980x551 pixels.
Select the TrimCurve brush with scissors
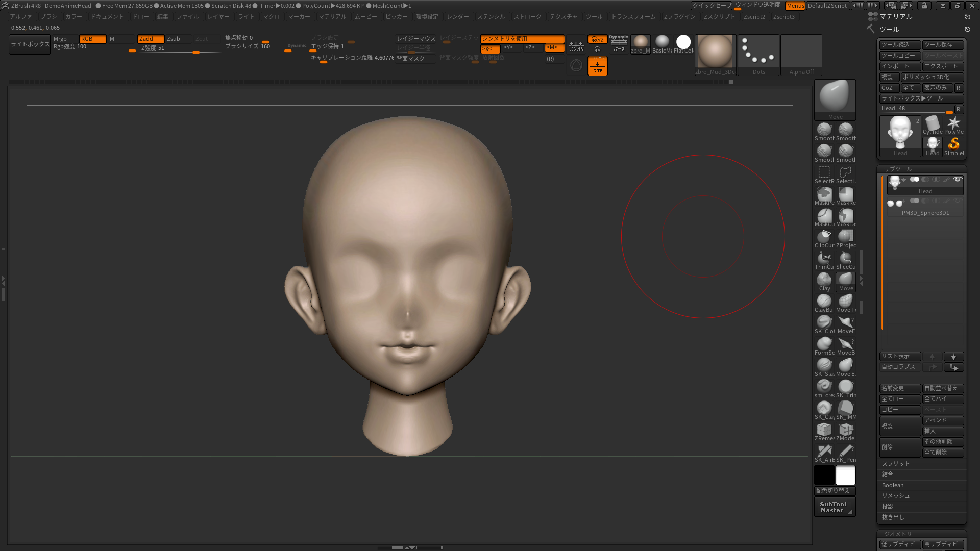[824, 258]
